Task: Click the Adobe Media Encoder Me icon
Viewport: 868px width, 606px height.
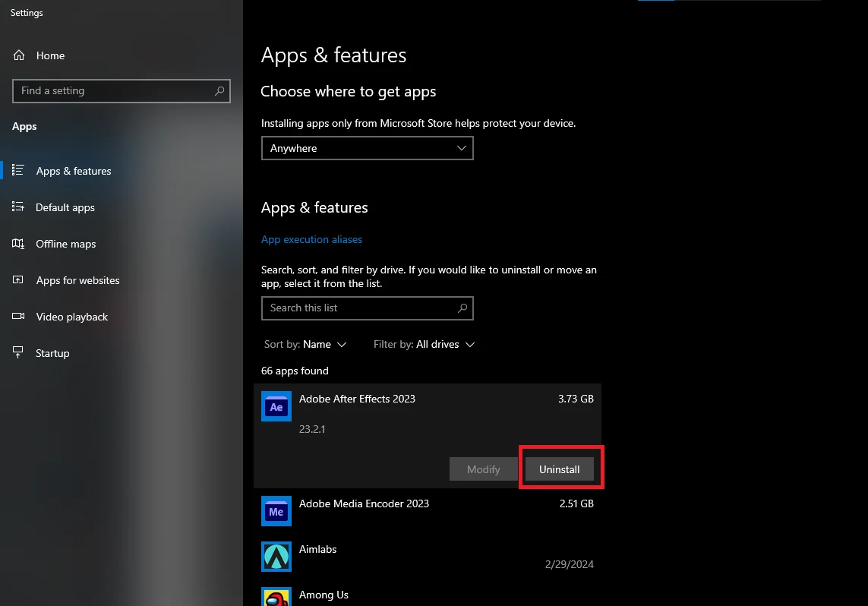Action: click(276, 511)
